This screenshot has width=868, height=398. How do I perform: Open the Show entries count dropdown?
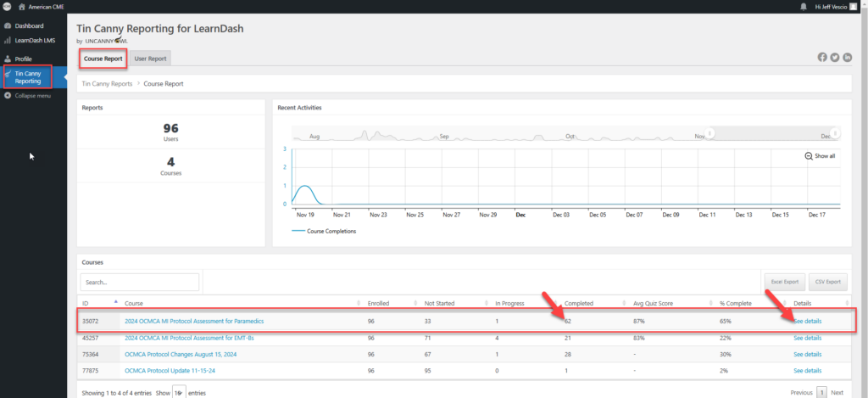(179, 392)
